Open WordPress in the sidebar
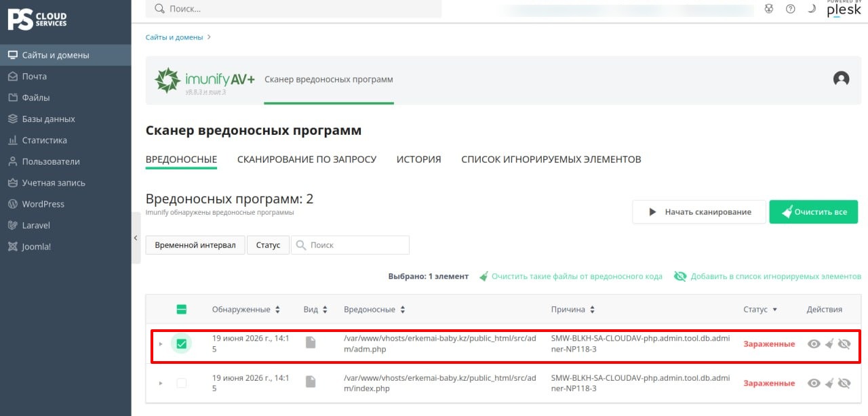Screen dimensions: 868x416 (x=65, y=204)
